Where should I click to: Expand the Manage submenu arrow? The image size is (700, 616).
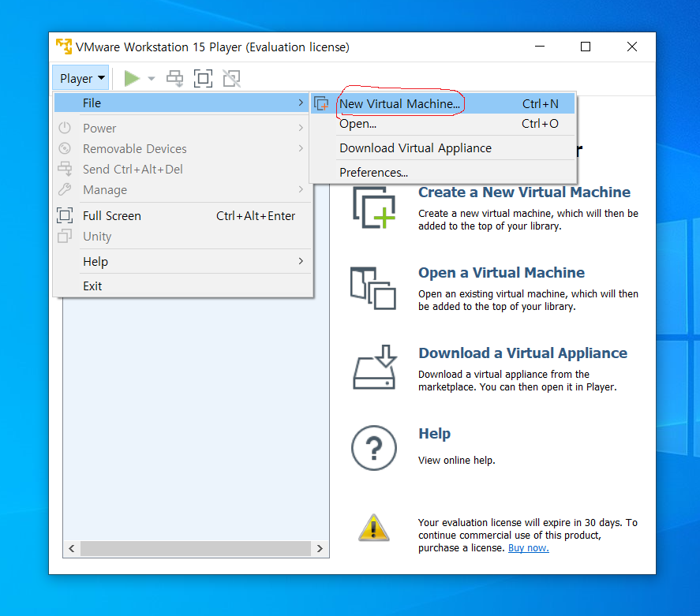coord(301,189)
